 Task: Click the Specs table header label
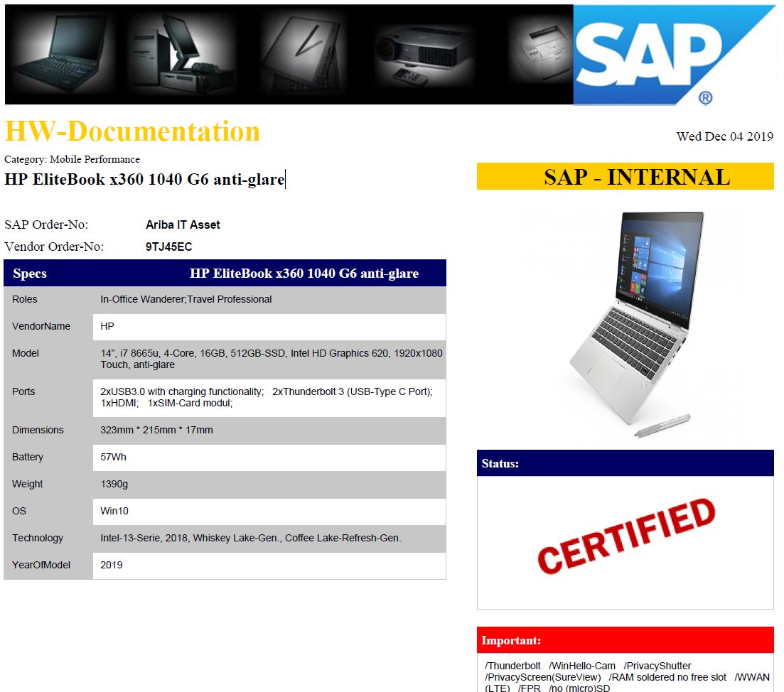tap(30, 274)
